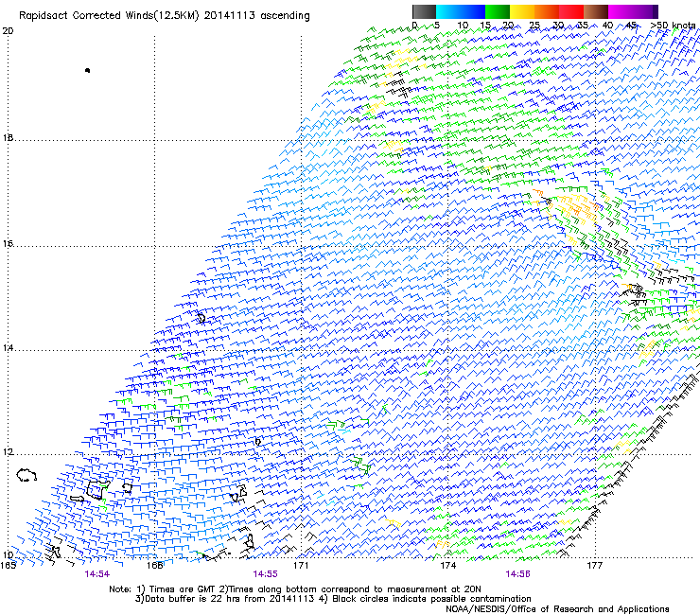Select the 14:54 time marker
Screen dimensions: 700x615
pyautogui.click(x=96, y=574)
